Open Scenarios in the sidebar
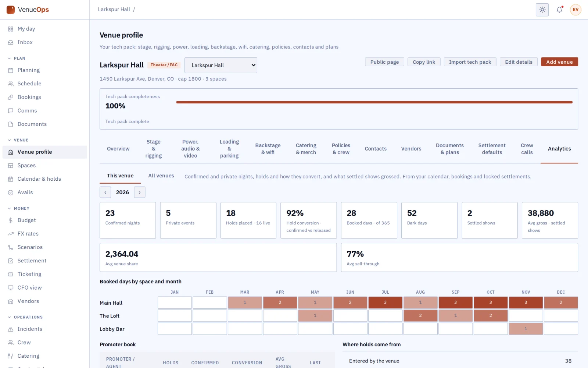The width and height of the screenshot is (588, 368). [x=45, y=247]
